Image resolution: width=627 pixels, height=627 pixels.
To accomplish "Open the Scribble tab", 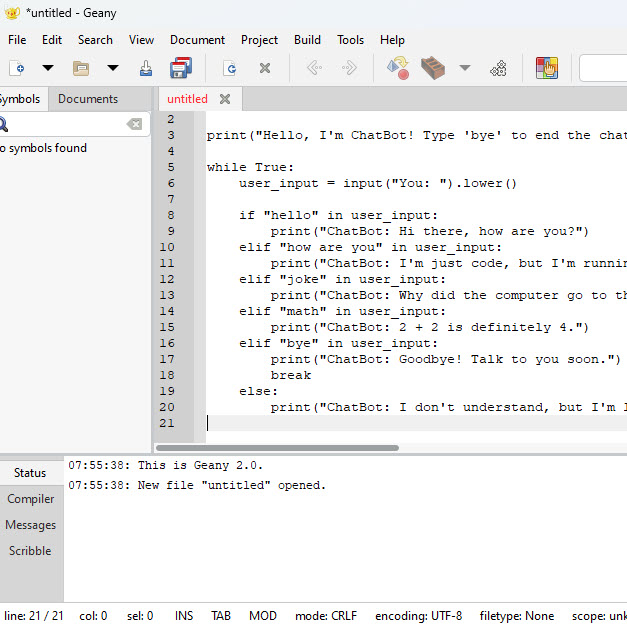I will (30, 551).
